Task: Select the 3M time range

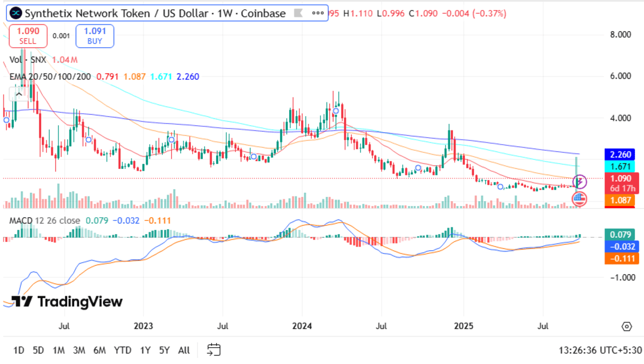Action: 79,350
